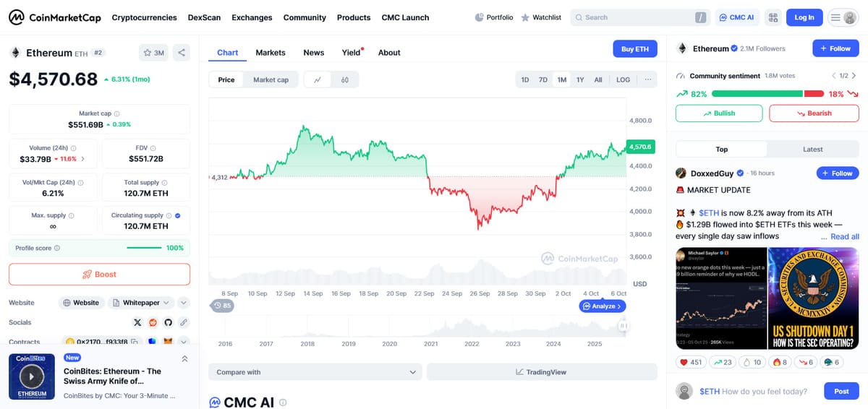The height and width of the screenshot is (409, 868).
Task: Open the Latest posts tab
Action: point(812,149)
